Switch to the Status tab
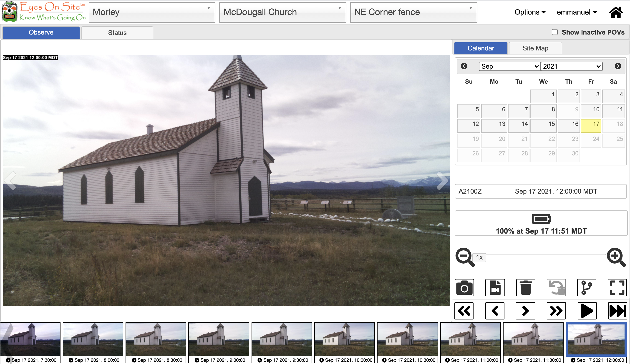This screenshot has width=630, height=364. (x=117, y=33)
